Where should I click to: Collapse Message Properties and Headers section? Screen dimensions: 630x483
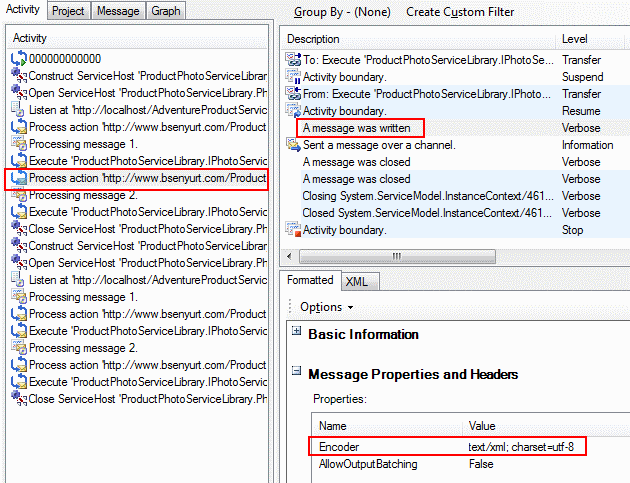coord(296,373)
